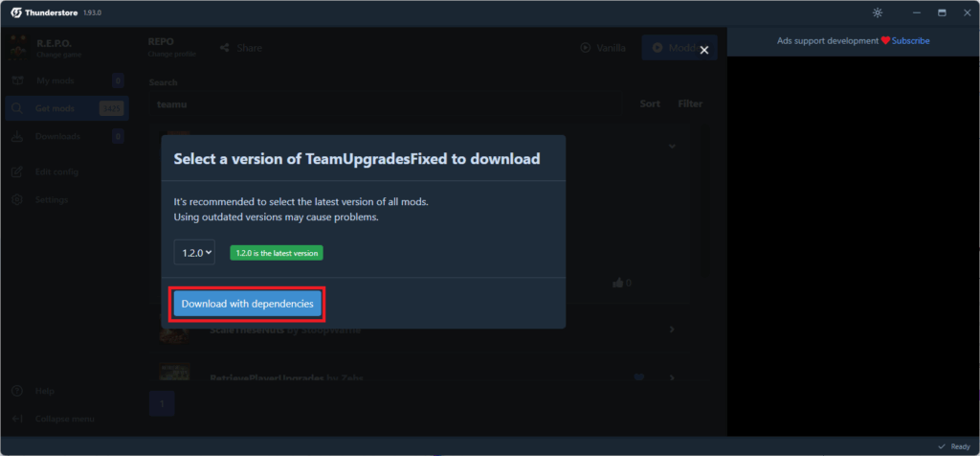Click the search field containing teamu
This screenshot has height=456, width=980.
tap(385, 104)
